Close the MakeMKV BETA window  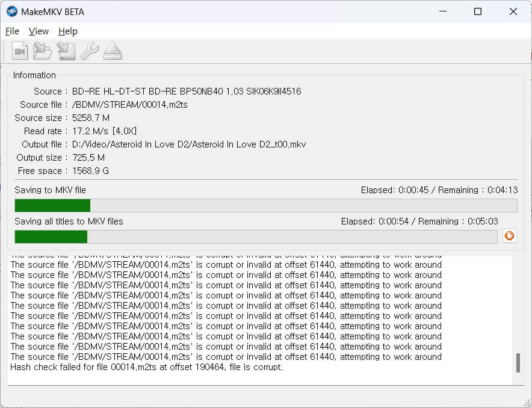coord(513,11)
